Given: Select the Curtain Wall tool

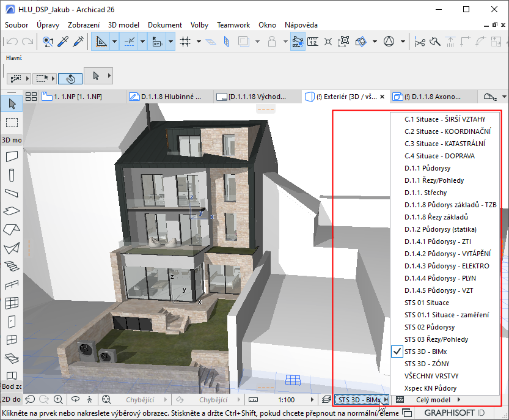Looking at the screenshot, I should (12, 303).
